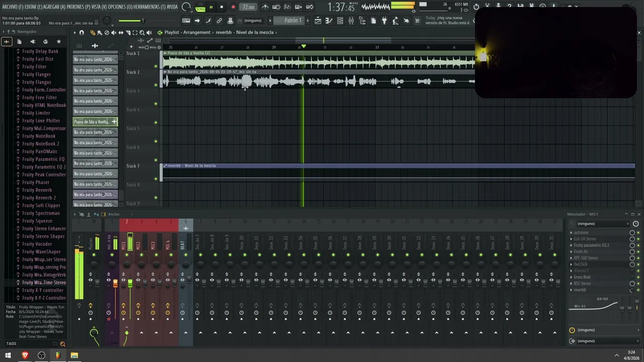The image size is (644, 362).
Task: Stop playback with the stop button
Action: click(x=221, y=7)
